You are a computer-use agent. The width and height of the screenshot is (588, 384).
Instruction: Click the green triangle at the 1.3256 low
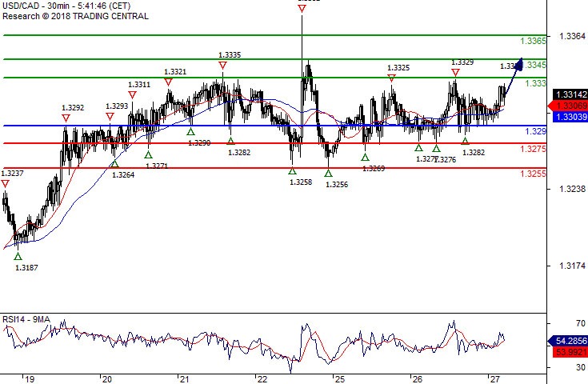pos(328,173)
